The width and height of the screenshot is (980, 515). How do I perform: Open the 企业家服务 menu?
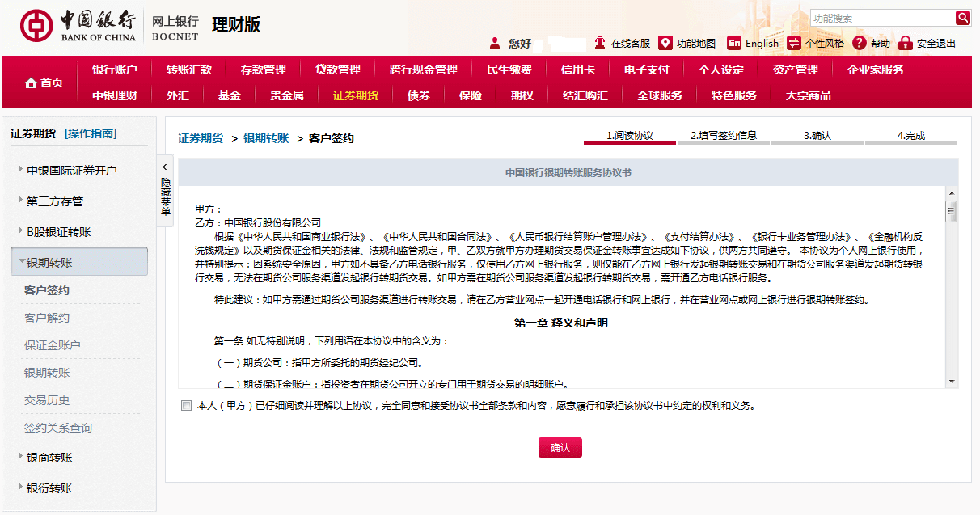point(876,70)
